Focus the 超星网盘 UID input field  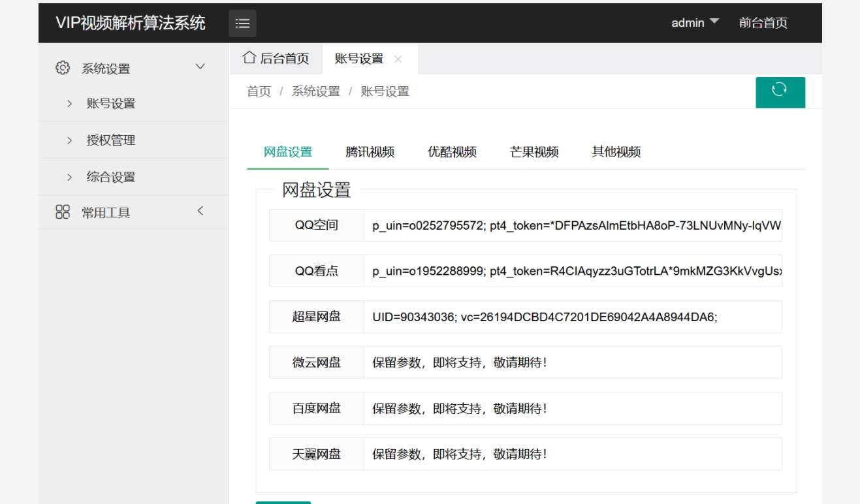[573, 317]
